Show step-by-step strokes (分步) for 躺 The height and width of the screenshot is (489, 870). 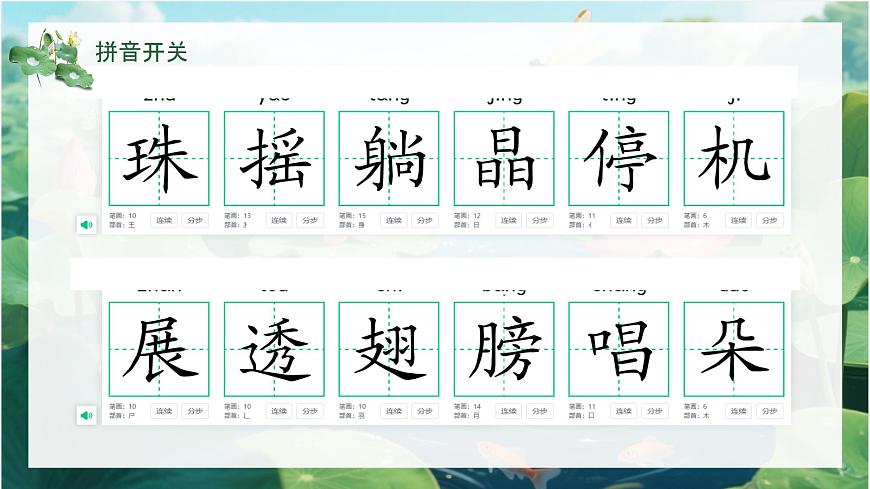pyautogui.click(x=425, y=220)
